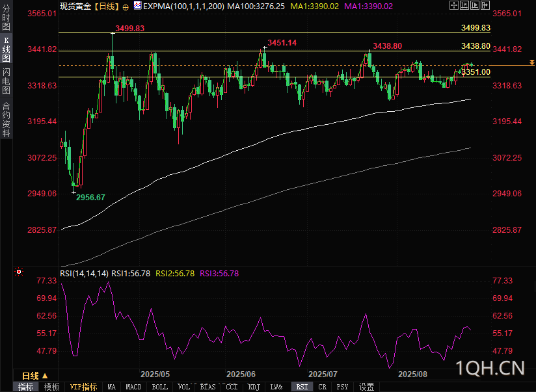The height and width of the screenshot is (392, 536).
Task: Click the orange double-arrow icon on the right price axis
Action: coord(531,63)
